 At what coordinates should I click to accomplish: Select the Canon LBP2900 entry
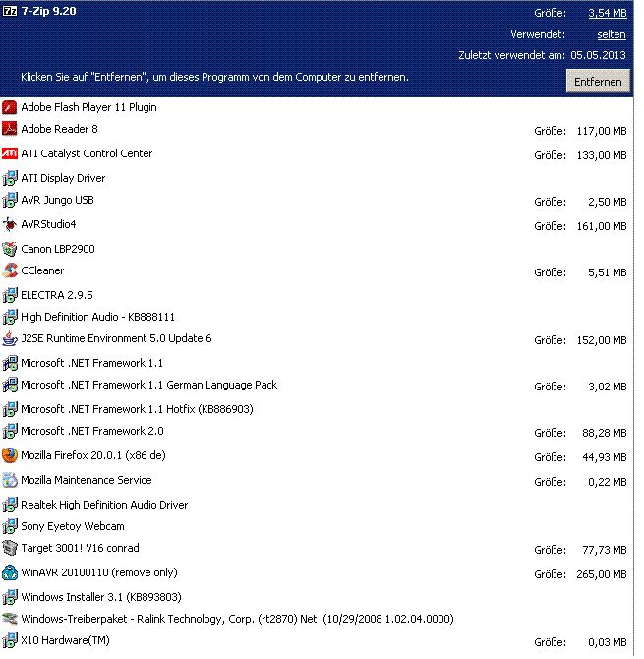(x=58, y=249)
